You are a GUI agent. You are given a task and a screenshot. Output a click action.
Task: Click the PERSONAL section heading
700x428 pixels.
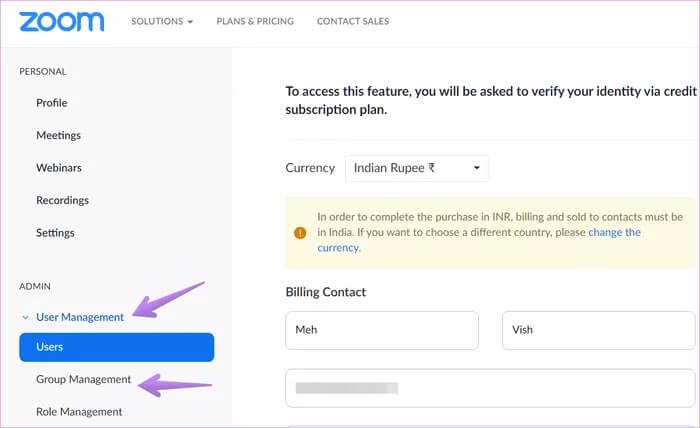click(43, 71)
